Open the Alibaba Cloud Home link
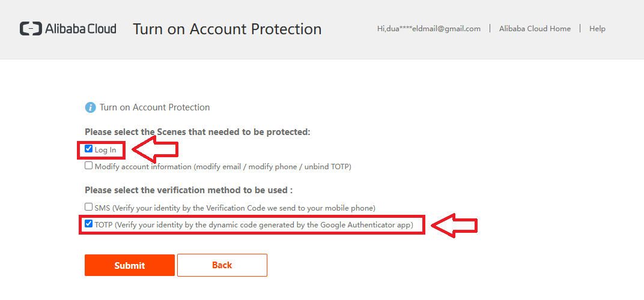The width and height of the screenshot is (644, 300). tap(535, 29)
